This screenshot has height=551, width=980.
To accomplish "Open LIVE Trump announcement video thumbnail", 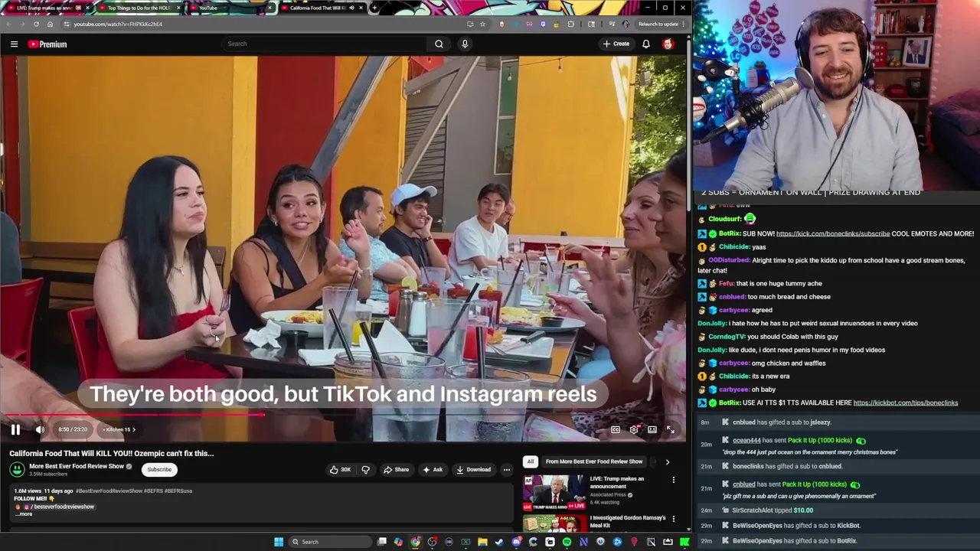I will click(x=554, y=492).
